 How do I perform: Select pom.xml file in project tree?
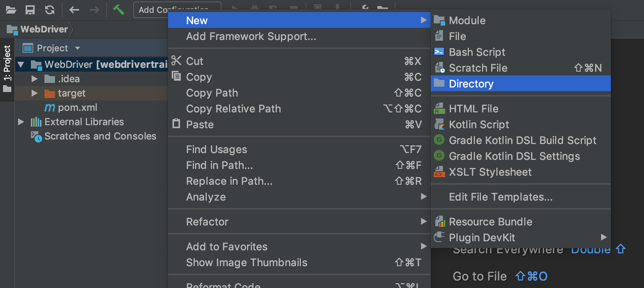click(77, 107)
